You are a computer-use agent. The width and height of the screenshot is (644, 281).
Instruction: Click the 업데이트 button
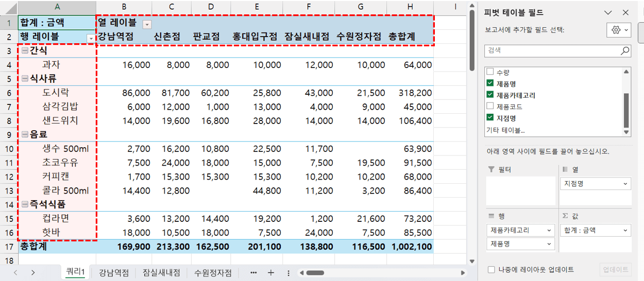click(x=615, y=270)
